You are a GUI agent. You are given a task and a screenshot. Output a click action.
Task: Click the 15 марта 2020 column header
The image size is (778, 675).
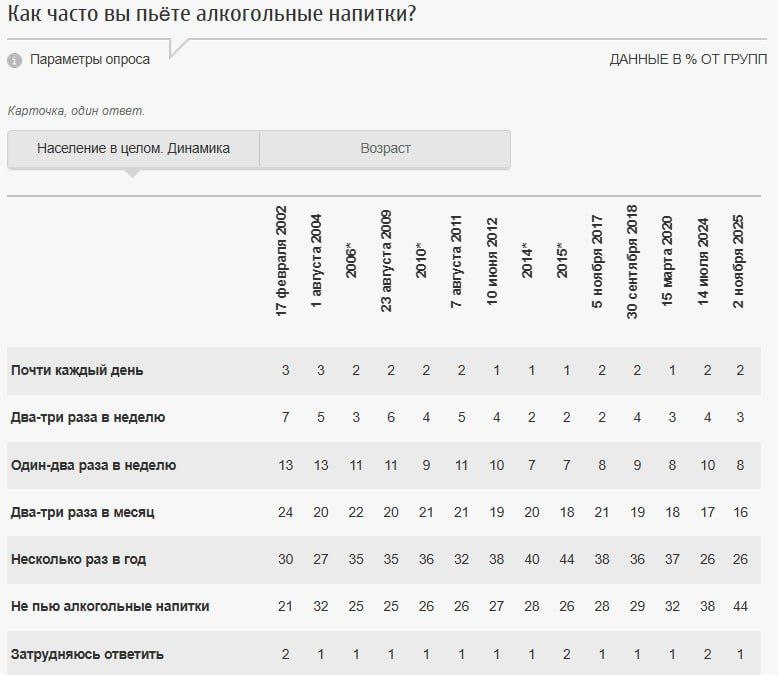668,262
